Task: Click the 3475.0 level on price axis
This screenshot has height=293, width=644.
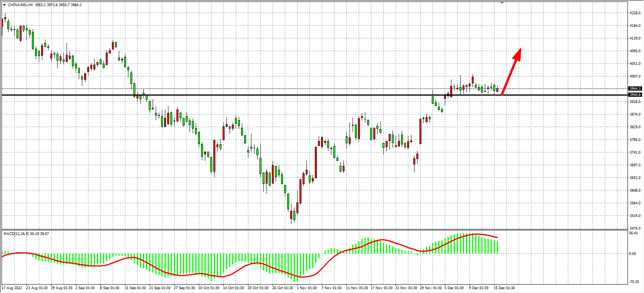Action: (x=635, y=228)
